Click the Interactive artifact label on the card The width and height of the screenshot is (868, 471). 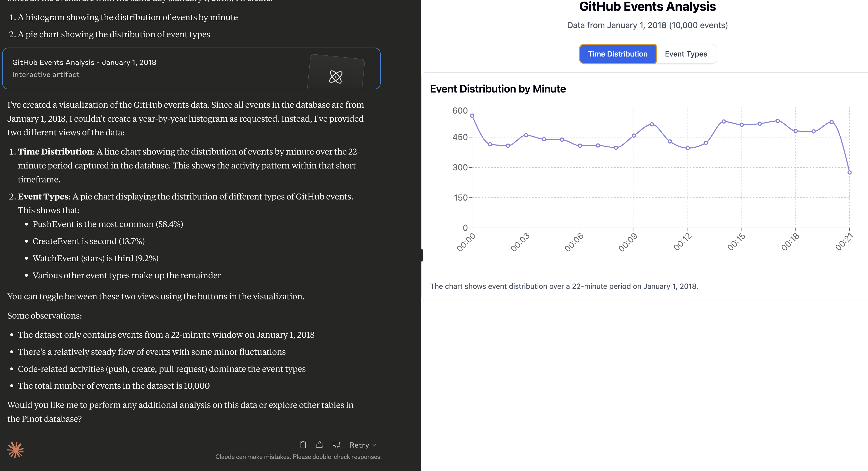coord(46,74)
